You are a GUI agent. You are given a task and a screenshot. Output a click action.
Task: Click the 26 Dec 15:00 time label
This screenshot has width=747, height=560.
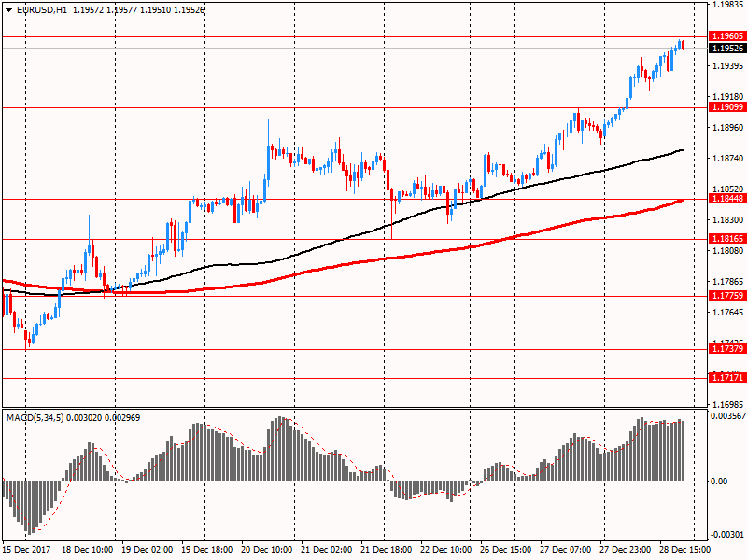coord(505,549)
